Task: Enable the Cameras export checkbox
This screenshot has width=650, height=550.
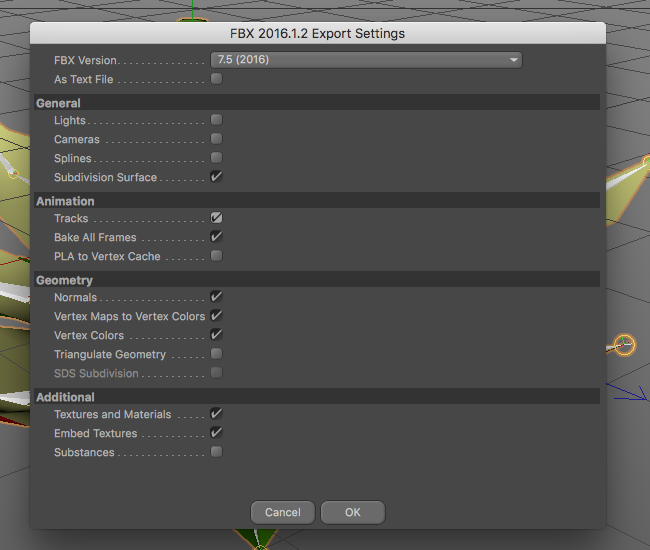Action: [216, 139]
